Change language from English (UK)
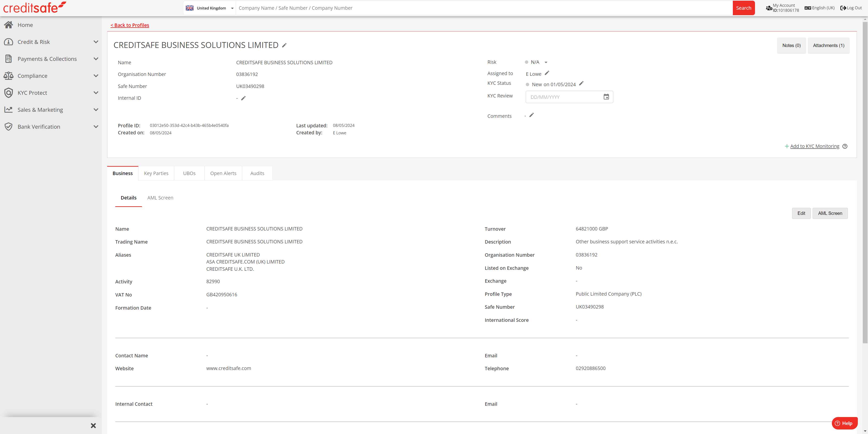Image resolution: width=868 pixels, height=434 pixels. click(819, 8)
